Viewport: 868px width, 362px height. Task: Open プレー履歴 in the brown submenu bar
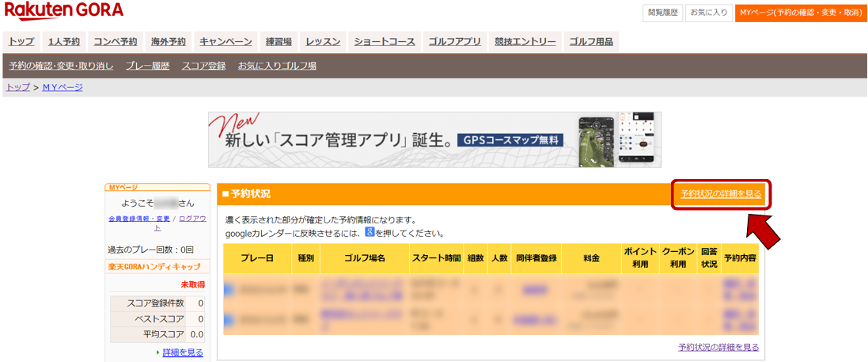tap(147, 66)
